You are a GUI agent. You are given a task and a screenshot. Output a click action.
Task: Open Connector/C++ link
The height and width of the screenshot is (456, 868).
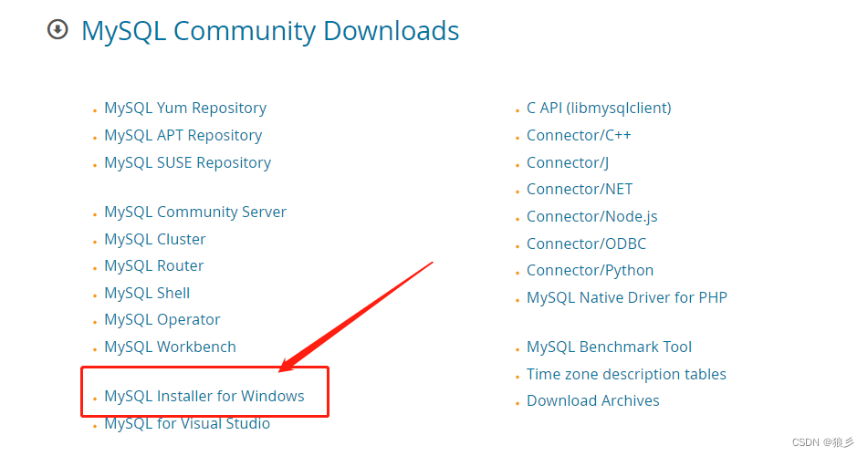(579, 135)
